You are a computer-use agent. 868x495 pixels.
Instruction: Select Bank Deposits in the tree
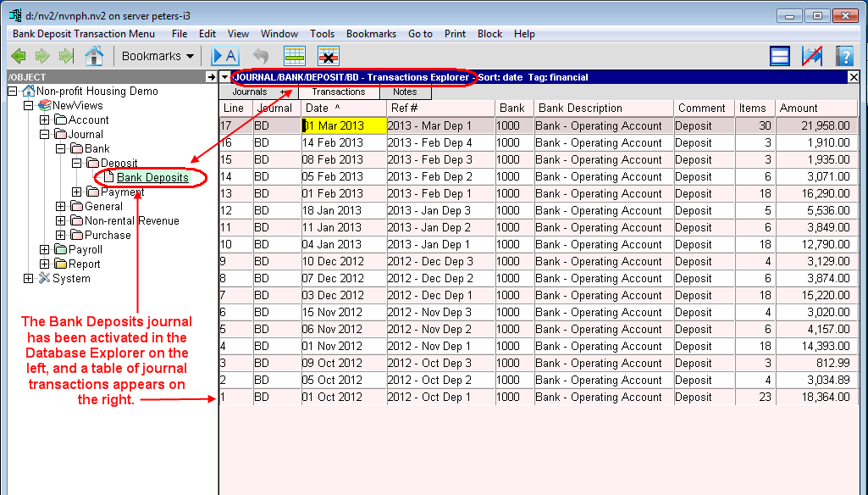click(152, 178)
